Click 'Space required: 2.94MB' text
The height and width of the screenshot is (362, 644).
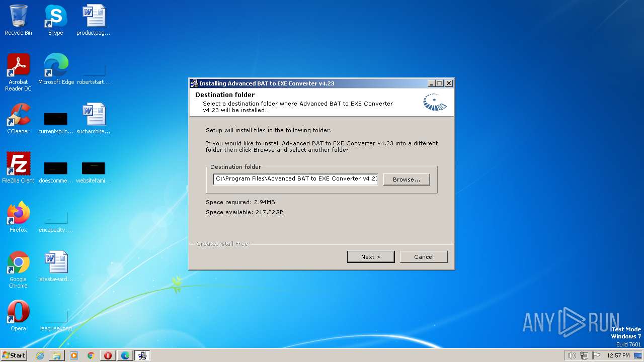click(x=240, y=202)
